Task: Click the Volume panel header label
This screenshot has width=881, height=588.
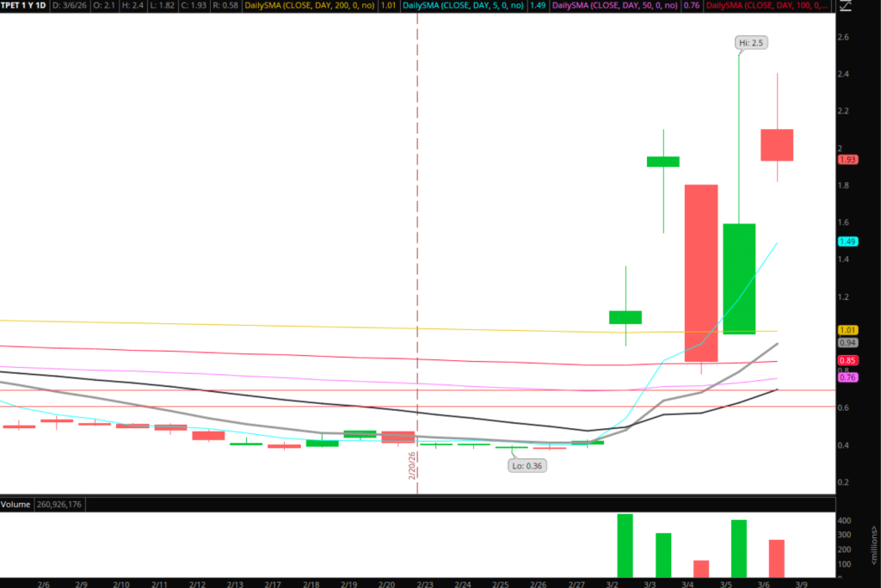Action: click(17, 503)
